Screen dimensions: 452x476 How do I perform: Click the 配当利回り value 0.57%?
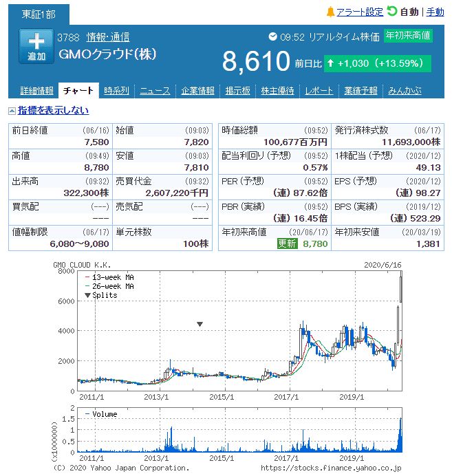point(315,168)
